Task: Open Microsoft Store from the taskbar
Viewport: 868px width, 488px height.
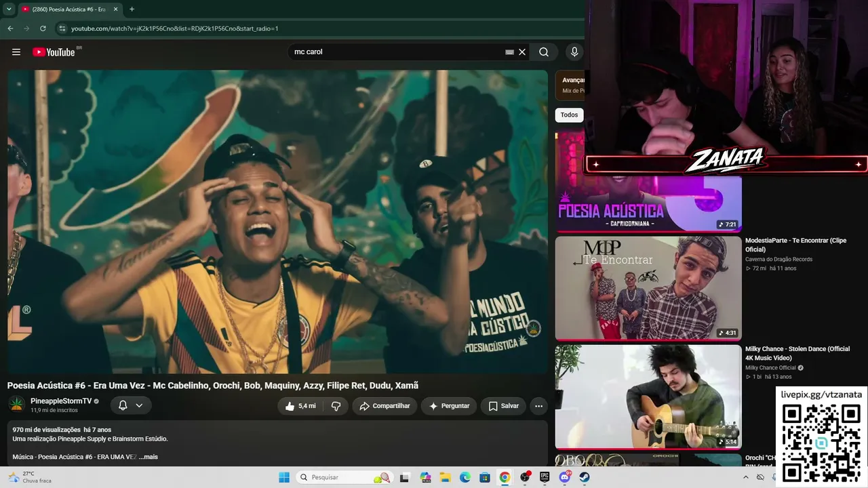Action: pyautogui.click(x=485, y=477)
